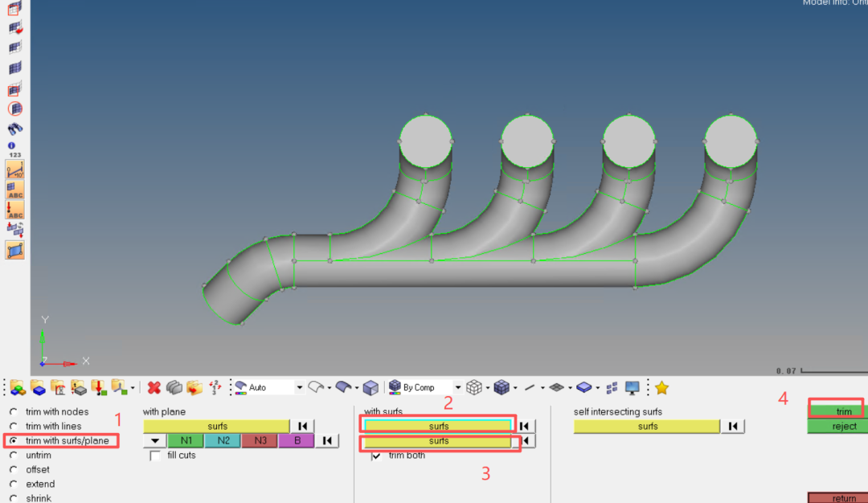Viewport: 868px width, 503px height.
Task: Click the yellow star favorites icon
Action: pos(661,388)
